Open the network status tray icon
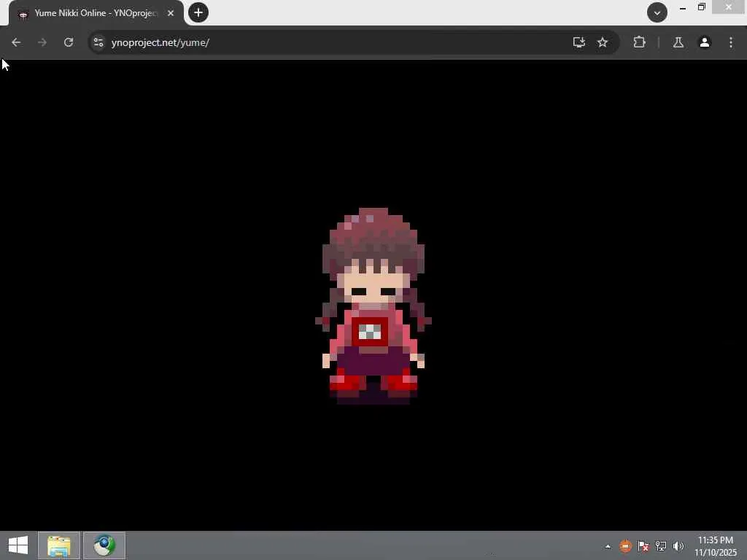This screenshot has height=560, width=747. tap(661, 546)
